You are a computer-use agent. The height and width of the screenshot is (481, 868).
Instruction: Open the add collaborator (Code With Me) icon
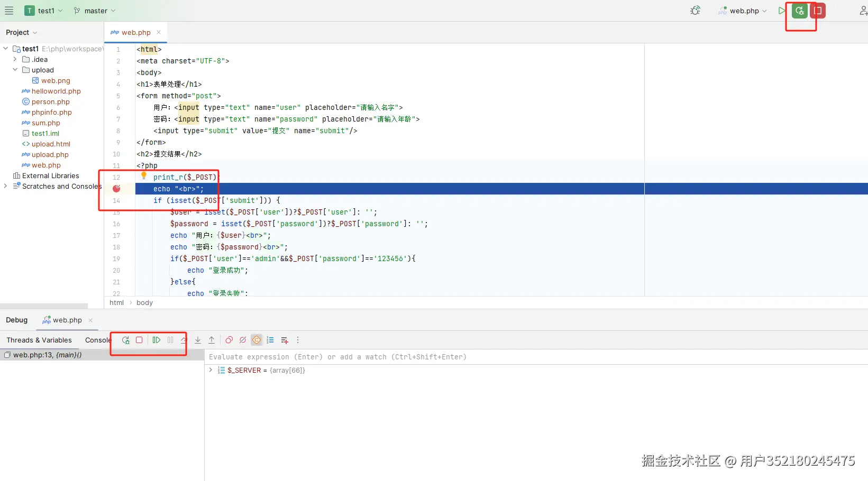click(863, 11)
